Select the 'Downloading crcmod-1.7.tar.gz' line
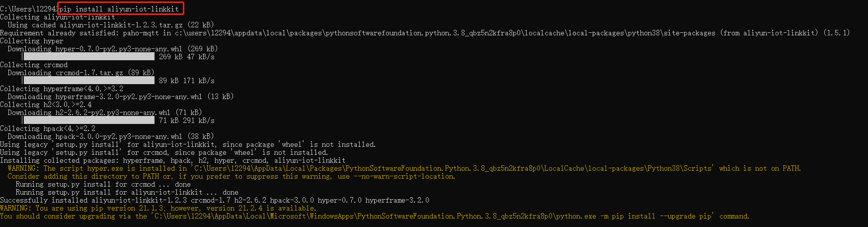Screen dimensions: 868x227 point(80,73)
